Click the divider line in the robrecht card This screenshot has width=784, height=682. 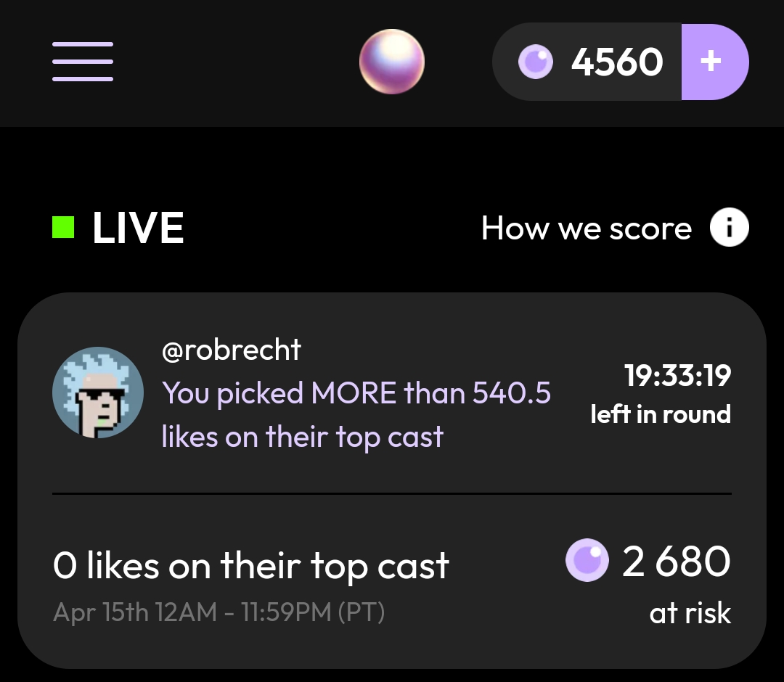point(392,493)
